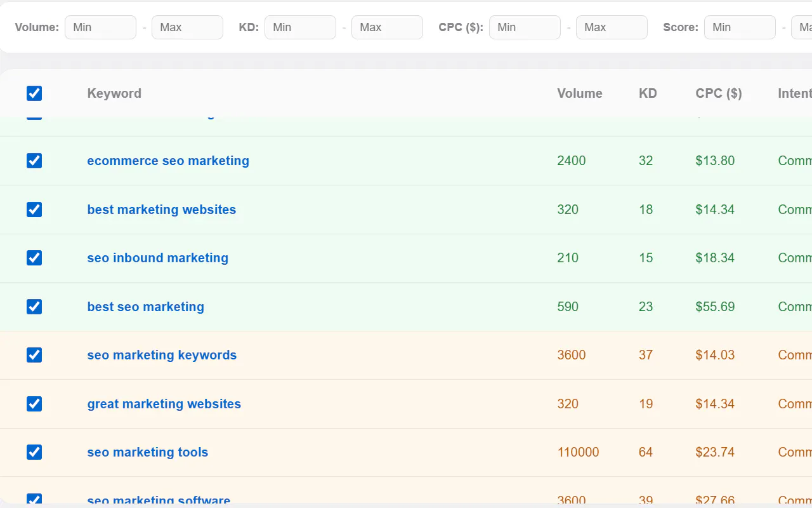Select the KD value 18
Image resolution: width=812 pixels, height=508 pixels.
pos(646,210)
